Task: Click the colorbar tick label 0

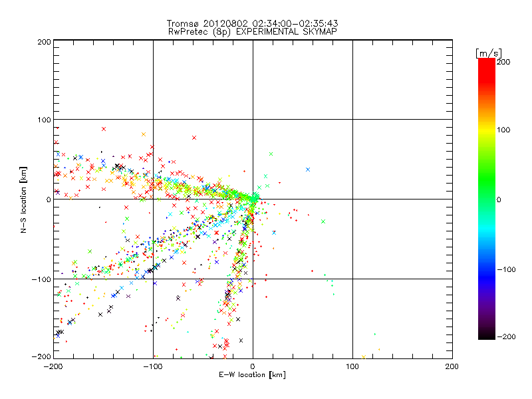Action: [500, 199]
